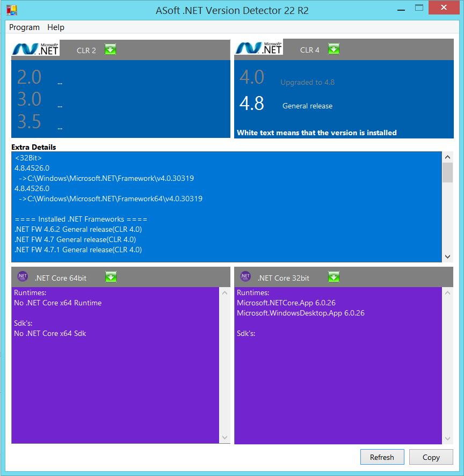Maximize the Version Detector window
464x476 pixels.
[419, 8]
